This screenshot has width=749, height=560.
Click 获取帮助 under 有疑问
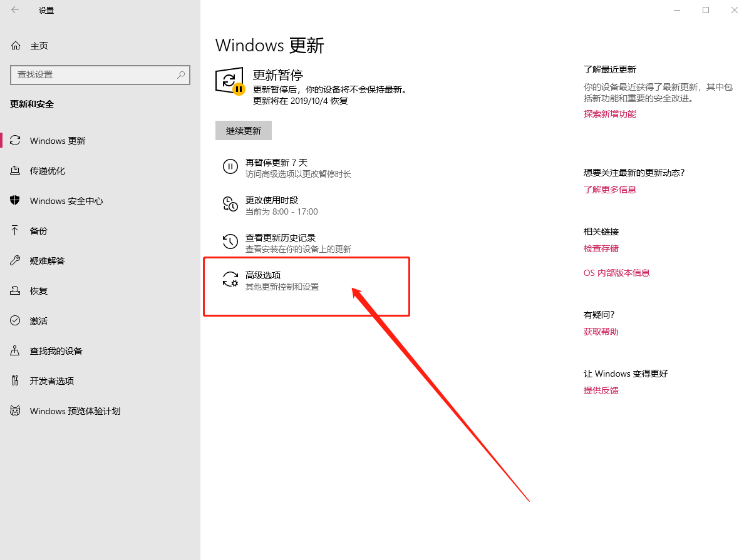(600, 331)
